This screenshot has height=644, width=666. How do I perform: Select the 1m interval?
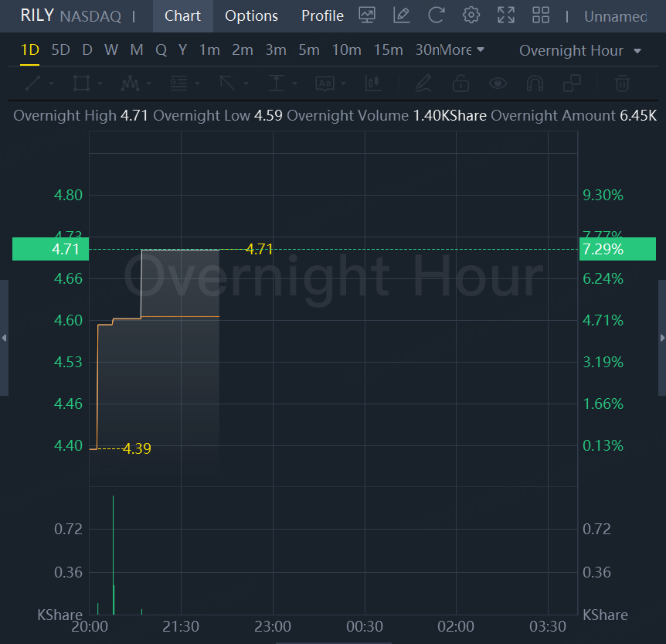pyautogui.click(x=209, y=50)
